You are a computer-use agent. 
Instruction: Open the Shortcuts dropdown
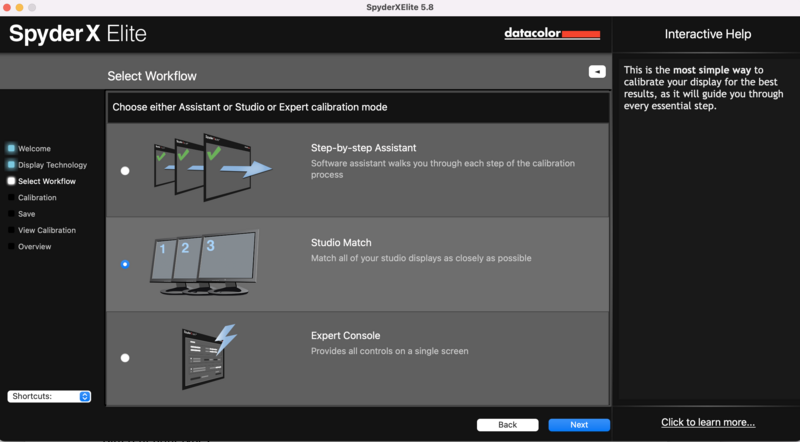[x=49, y=396]
